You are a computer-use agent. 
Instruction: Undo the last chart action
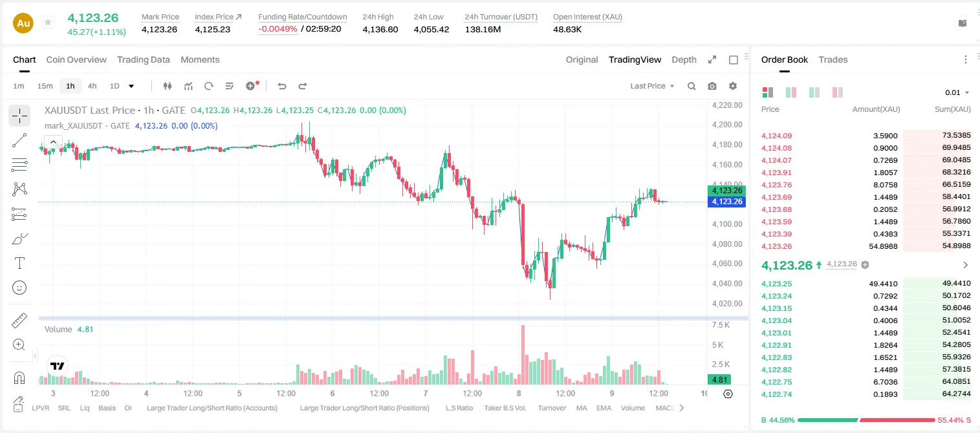tap(281, 86)
